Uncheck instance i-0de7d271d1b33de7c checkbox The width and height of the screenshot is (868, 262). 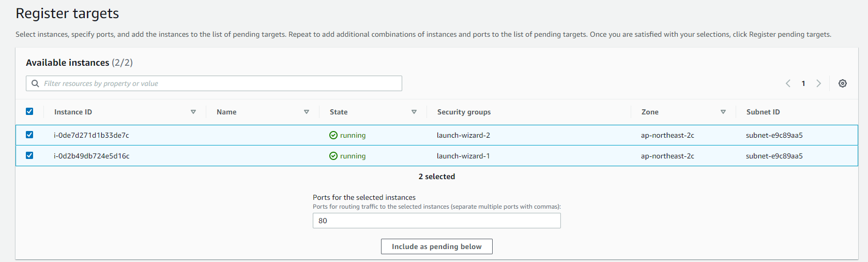pos(29,135)
